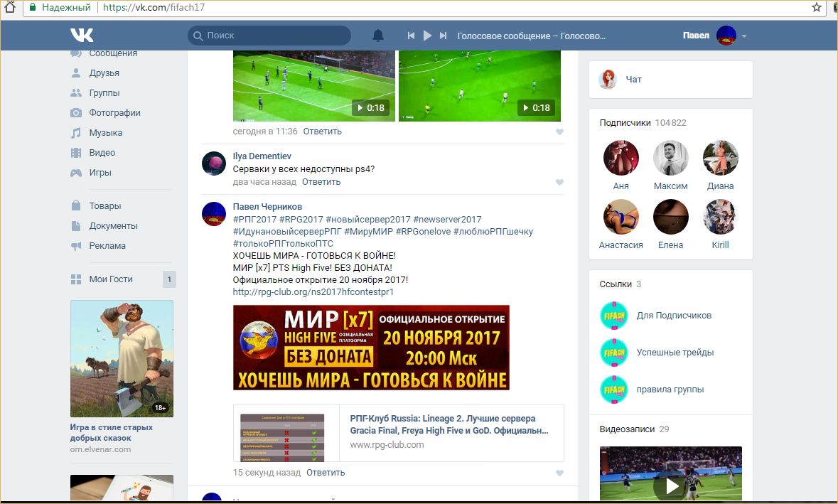Play the video in Видеозаписи

(671, 486)
